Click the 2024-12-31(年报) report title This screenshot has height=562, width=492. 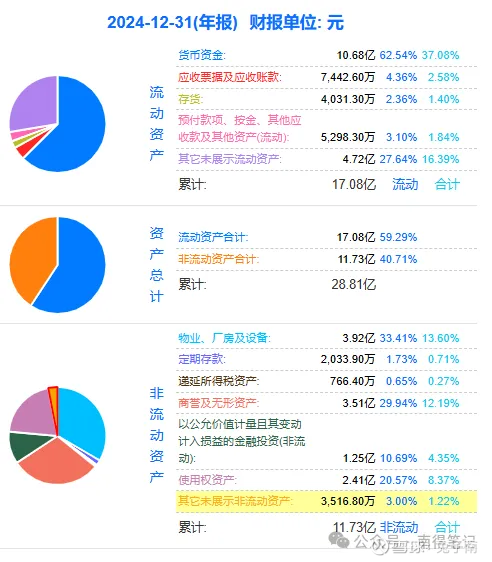[172, 22]
